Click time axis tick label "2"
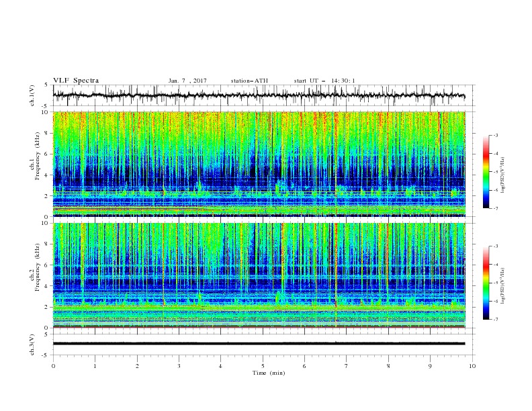The height and width of the screenshot is (411, 532). tap(137, 366)
